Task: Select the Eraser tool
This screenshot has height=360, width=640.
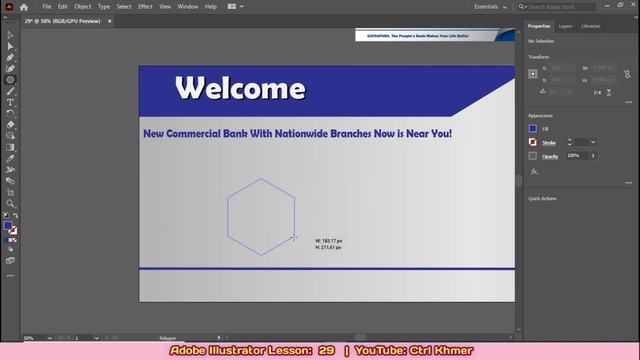Action: 10,125
